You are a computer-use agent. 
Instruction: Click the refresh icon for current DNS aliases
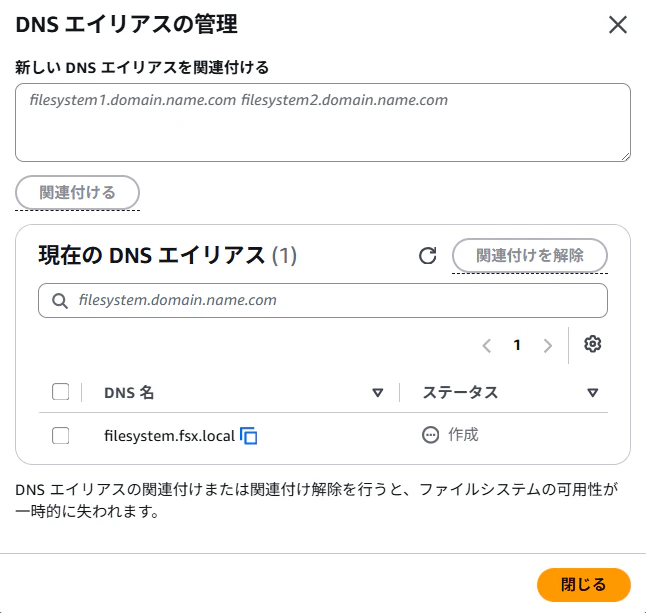428,255
